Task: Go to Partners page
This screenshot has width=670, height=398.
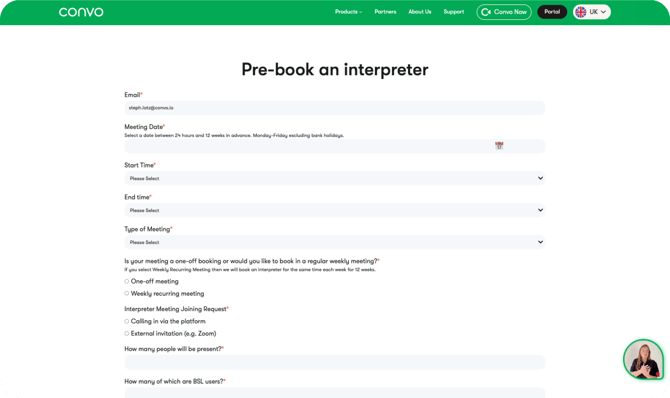Action: coord(385,12)
